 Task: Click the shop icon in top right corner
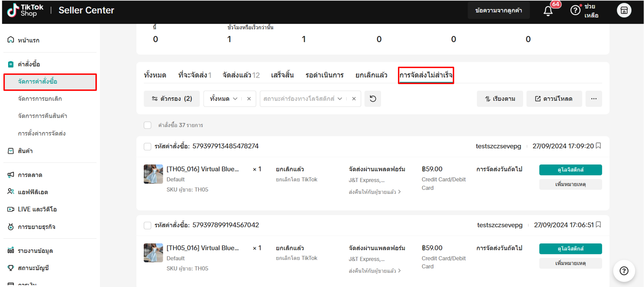624,10
